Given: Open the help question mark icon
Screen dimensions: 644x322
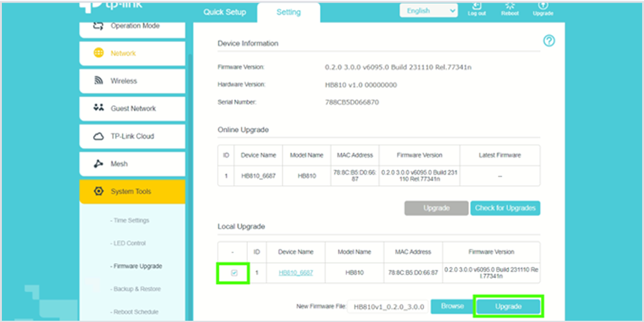Looking at the screenshot, I should 549,41.
